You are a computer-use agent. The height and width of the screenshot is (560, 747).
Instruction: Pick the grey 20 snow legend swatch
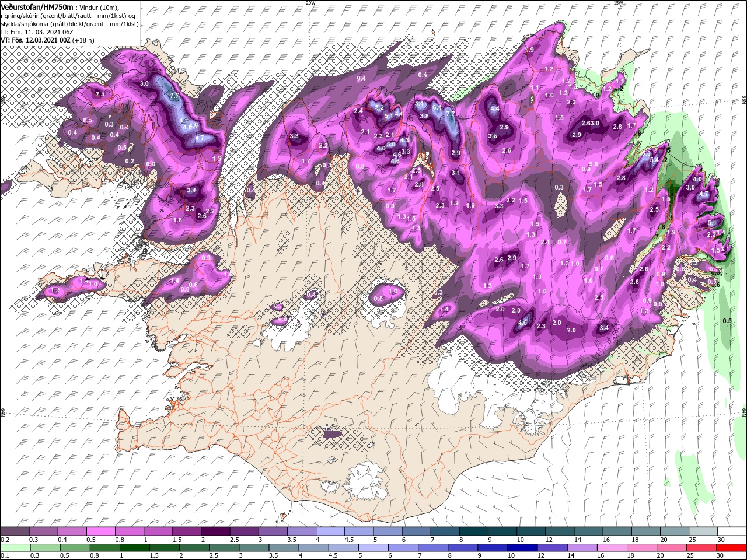(x=675, y=531)
